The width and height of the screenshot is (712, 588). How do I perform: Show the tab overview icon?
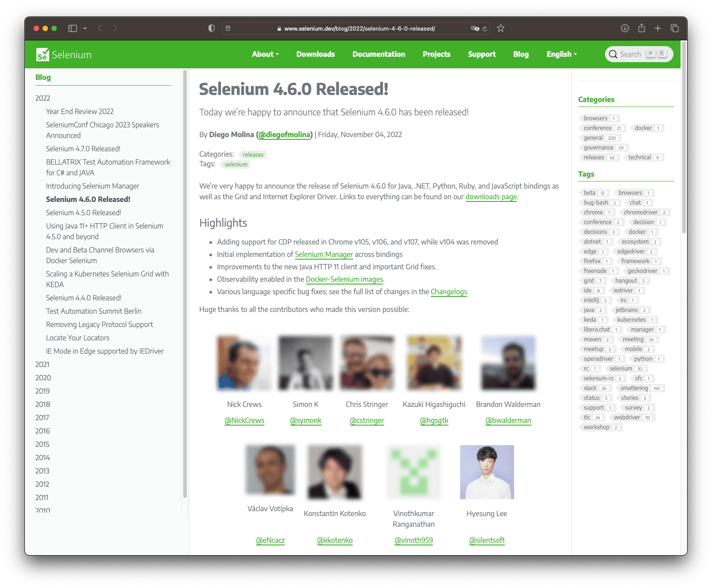[x=675, y=28]
